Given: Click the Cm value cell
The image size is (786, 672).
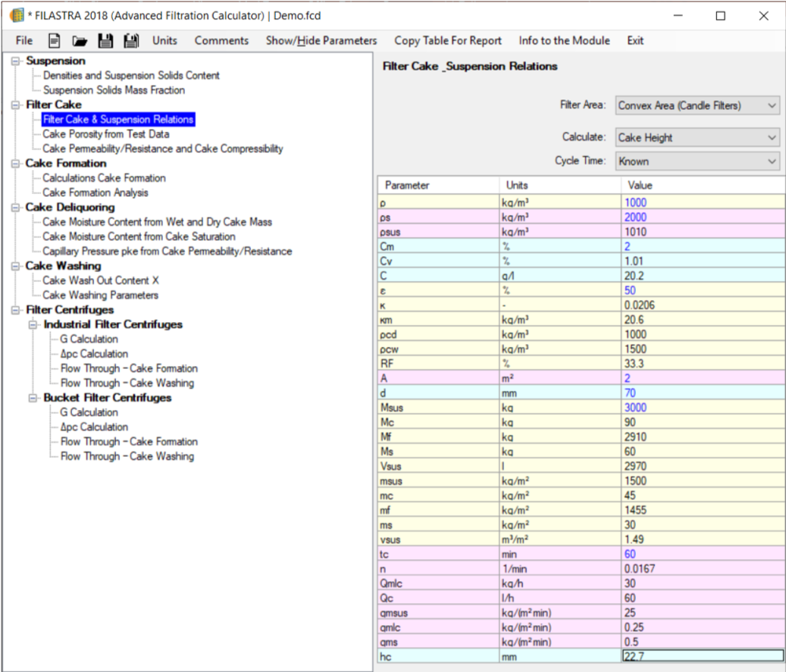Looking at the screenshot, I should [x=703, y=246].
